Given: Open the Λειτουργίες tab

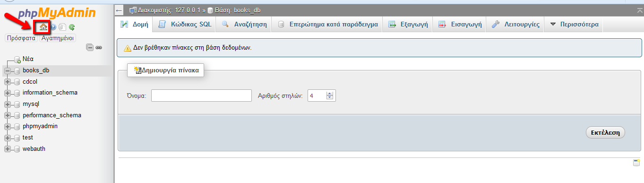Looking at the screenshot, I should (x=515, y=25).
